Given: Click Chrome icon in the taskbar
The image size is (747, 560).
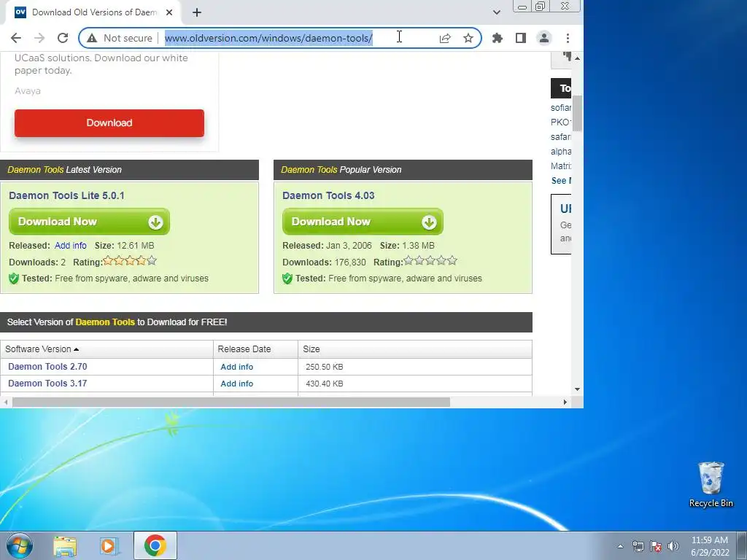Looking at the screenshot, I should click(155, 545).
